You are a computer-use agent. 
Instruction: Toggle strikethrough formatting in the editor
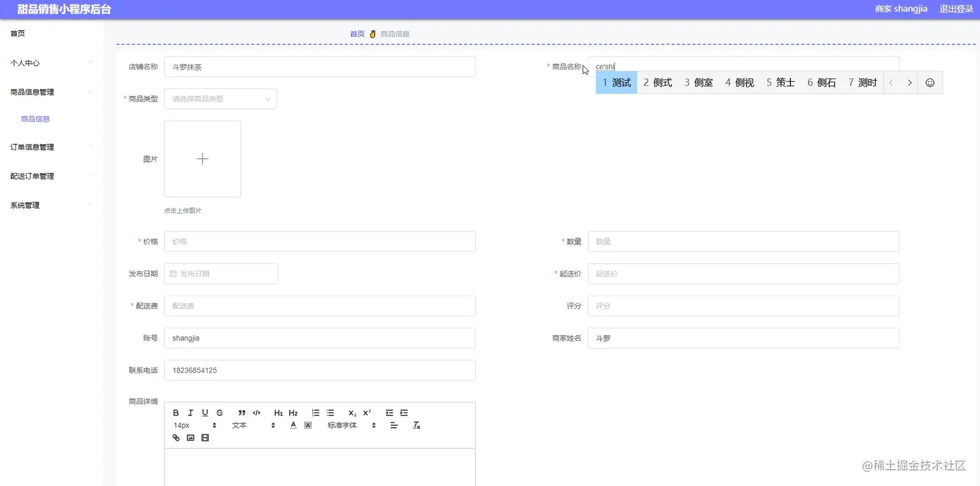tap(220, 413)
